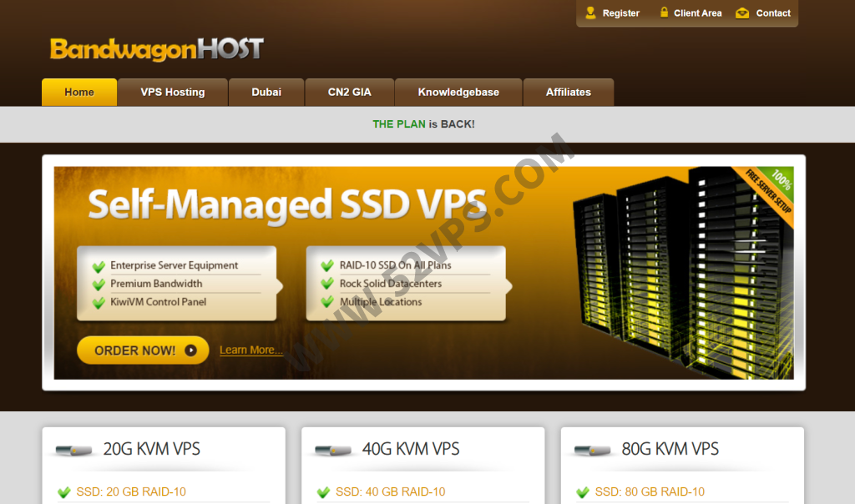The image size is (855, 504).
Task: Click the 20G KVM VPS plan title
Action: [152, 449]
